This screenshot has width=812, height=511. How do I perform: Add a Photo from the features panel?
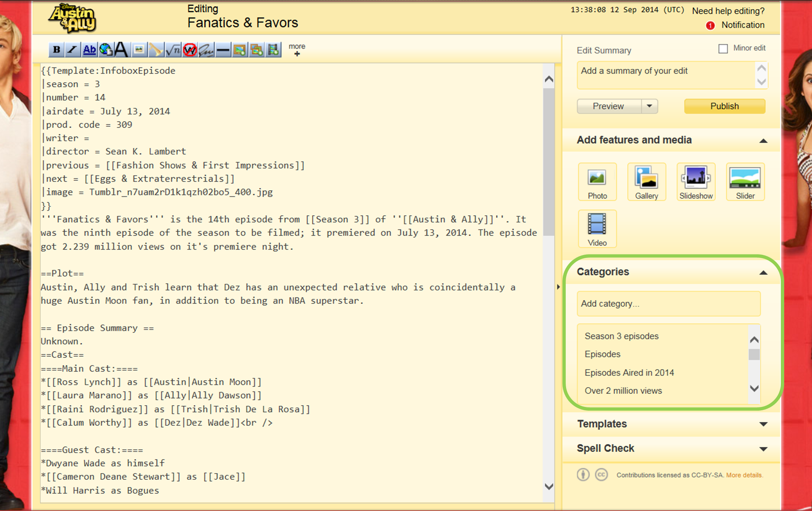click(597, 182)
